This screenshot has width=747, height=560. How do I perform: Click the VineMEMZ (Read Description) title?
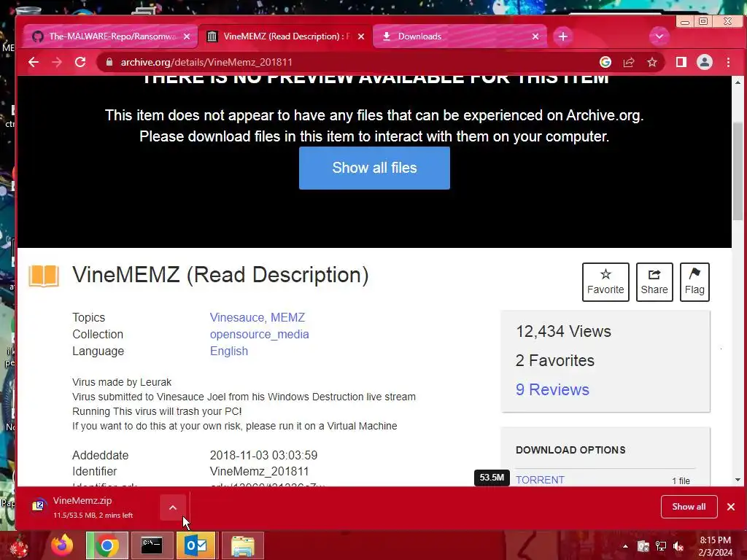[x=220, y=275]
